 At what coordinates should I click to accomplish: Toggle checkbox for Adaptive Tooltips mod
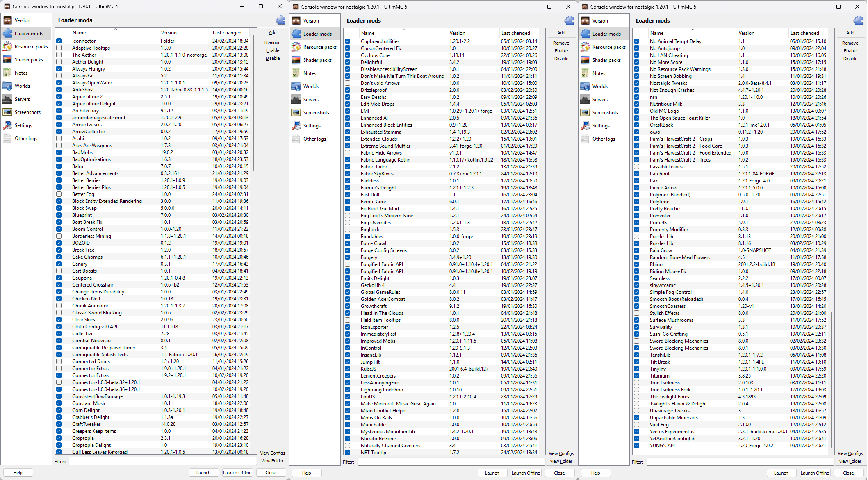pos(59,48)
